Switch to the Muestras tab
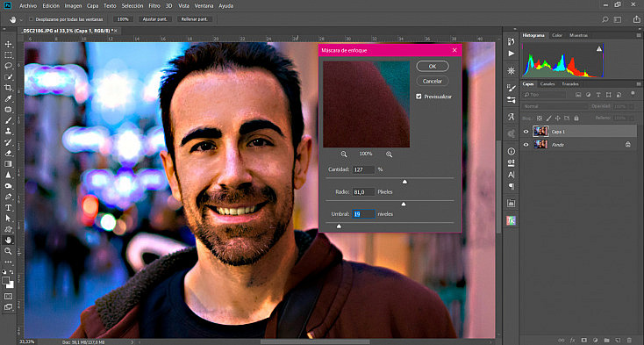 tap(578, 36)
